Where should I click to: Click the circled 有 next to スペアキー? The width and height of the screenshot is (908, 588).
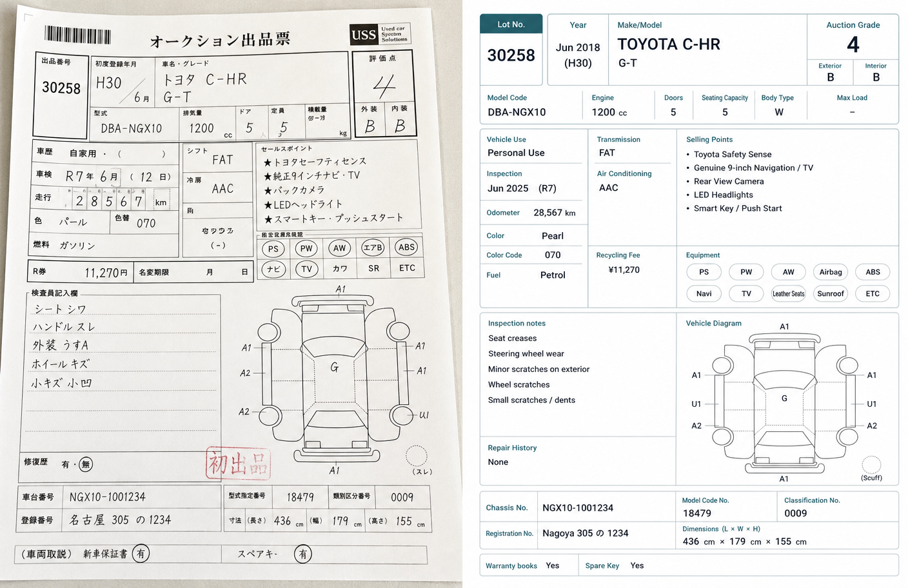(x=303, y=554)
